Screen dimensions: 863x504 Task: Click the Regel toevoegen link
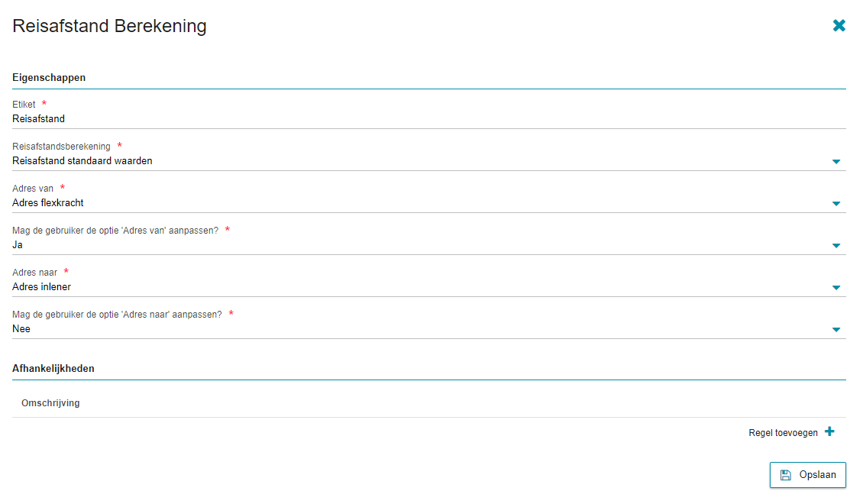[x=783, y=432]
